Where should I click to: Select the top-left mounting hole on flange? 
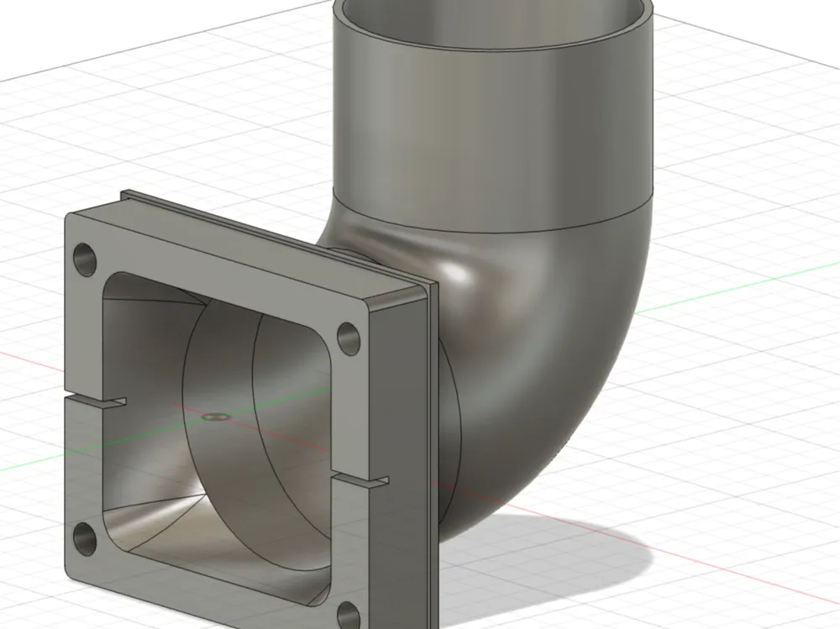[x=85, y=259]
